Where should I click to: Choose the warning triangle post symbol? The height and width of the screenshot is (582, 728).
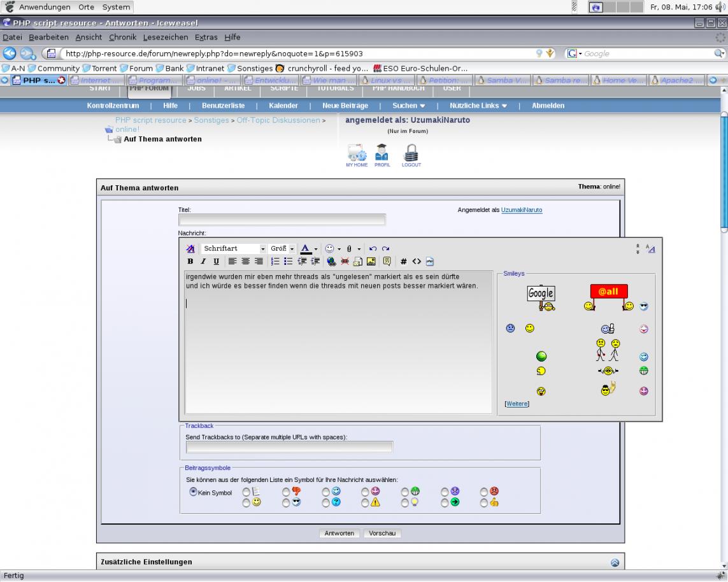click(x=365, y=502)
